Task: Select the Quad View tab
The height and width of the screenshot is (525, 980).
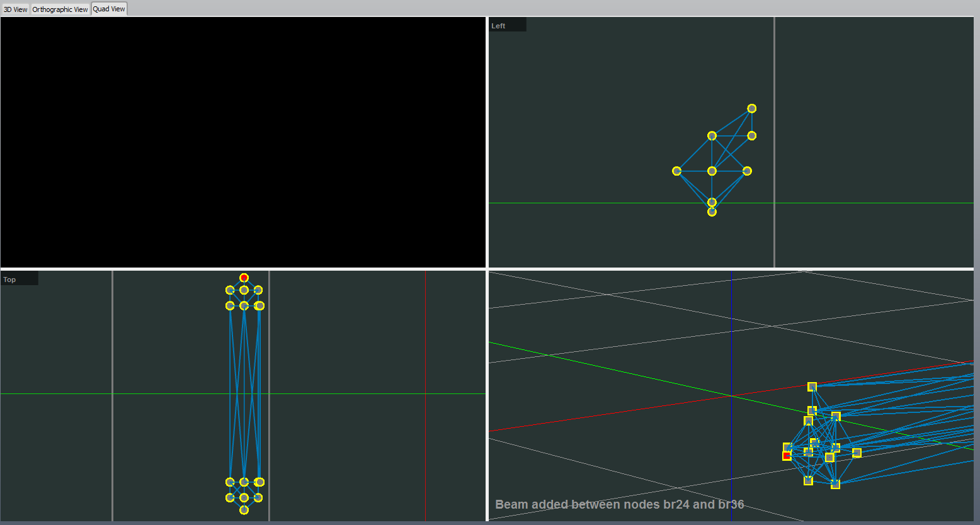Action: [109, 9]
